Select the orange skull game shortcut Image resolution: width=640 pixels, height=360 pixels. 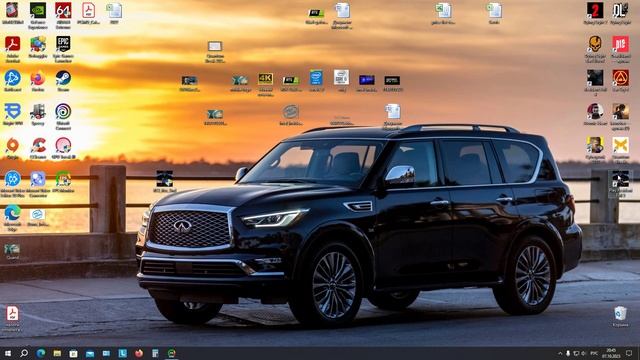pos(595,49)
